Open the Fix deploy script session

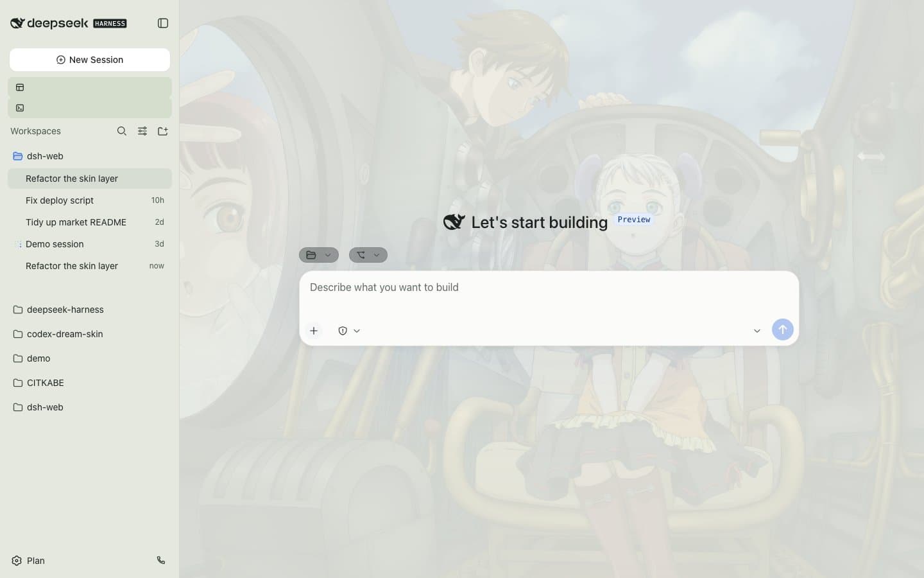tap(90, 200)
